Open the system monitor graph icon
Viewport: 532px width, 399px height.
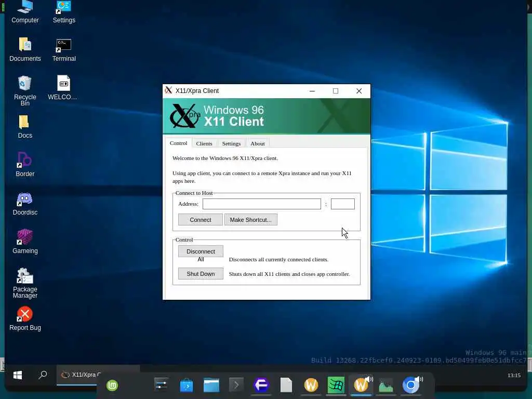point(386,385)
